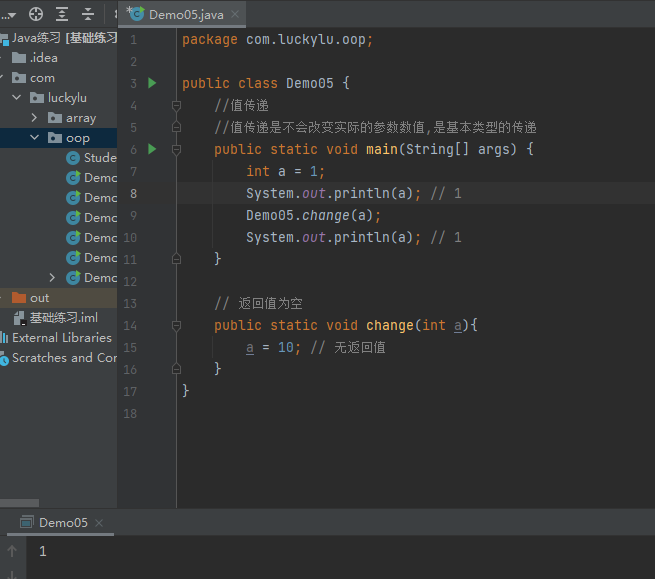Click the Expand All icon in project toolbar
The width and height of the screenshot is (655, 579).
pyautogui.click(x=62, y=14)
